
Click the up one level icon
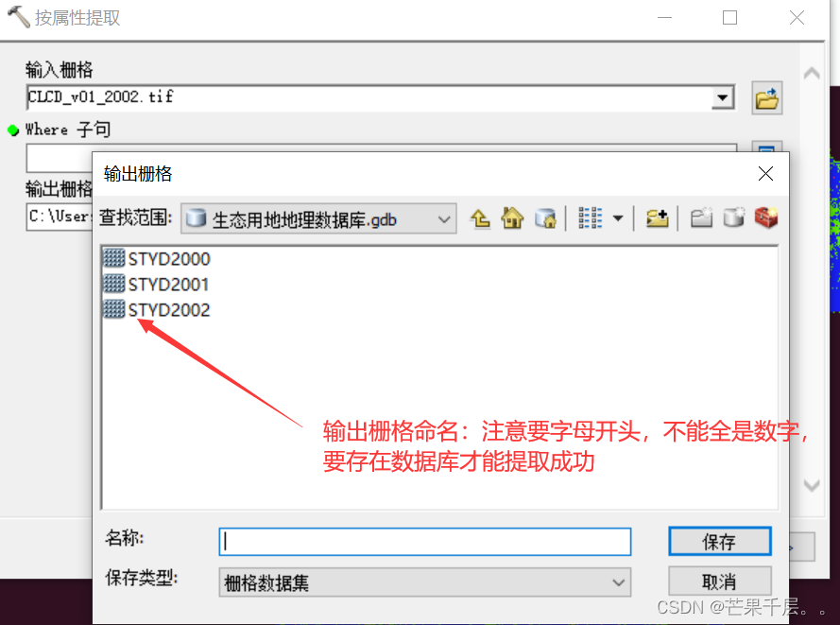[x=480, y=218]
